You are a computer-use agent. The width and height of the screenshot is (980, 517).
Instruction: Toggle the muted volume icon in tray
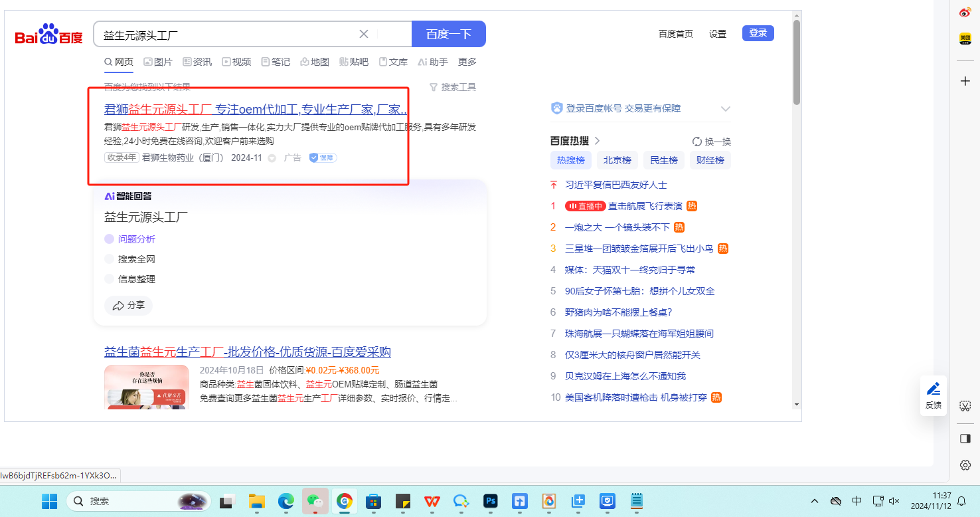click(894, 501)
